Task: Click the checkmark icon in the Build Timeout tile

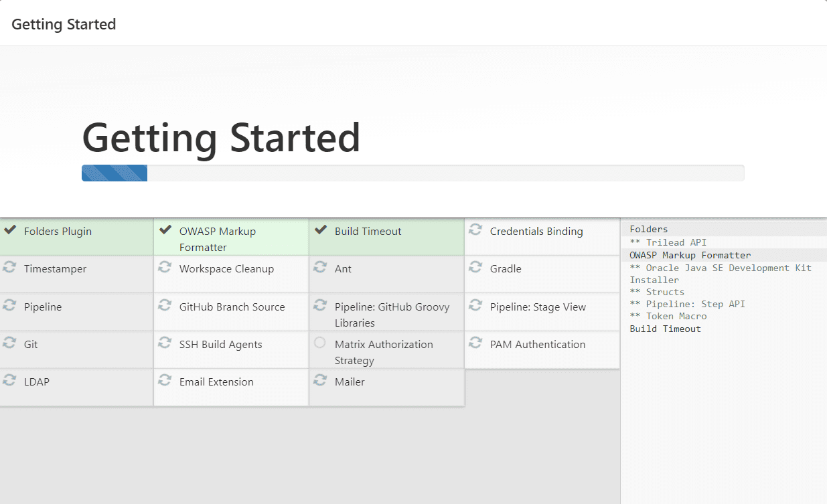Action: (320, 230)
